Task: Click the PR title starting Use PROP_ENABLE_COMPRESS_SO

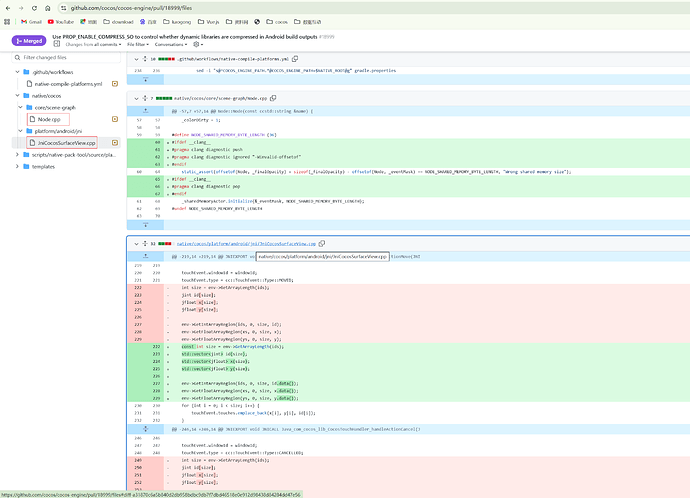Action: tap(185, 37)
